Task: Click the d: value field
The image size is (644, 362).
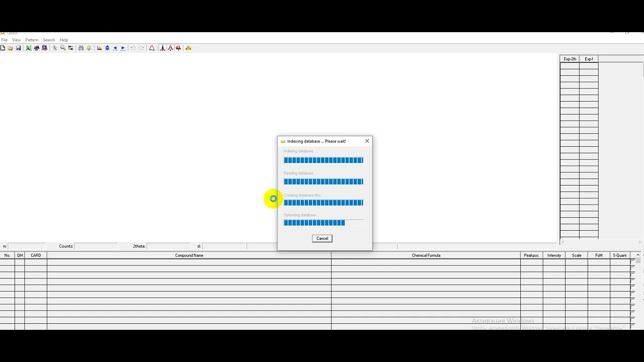Action: (x=224, y=246)
